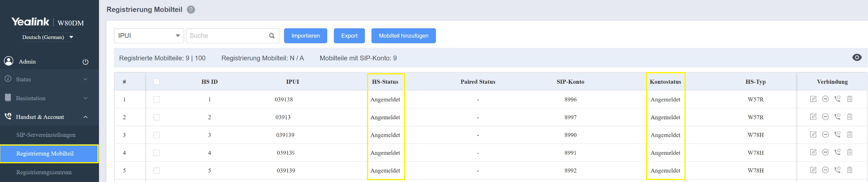
Task: Check the select-all checkbox in table header
Action: click(x=157, y=82)
